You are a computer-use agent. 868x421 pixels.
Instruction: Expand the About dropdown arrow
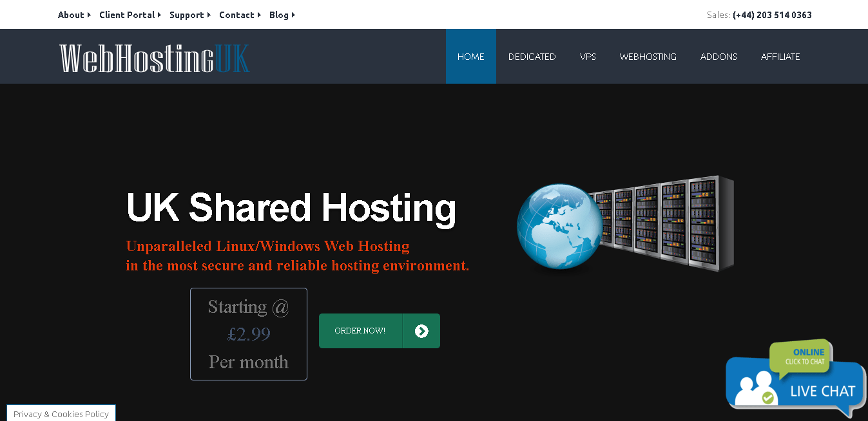coord(89,15)
